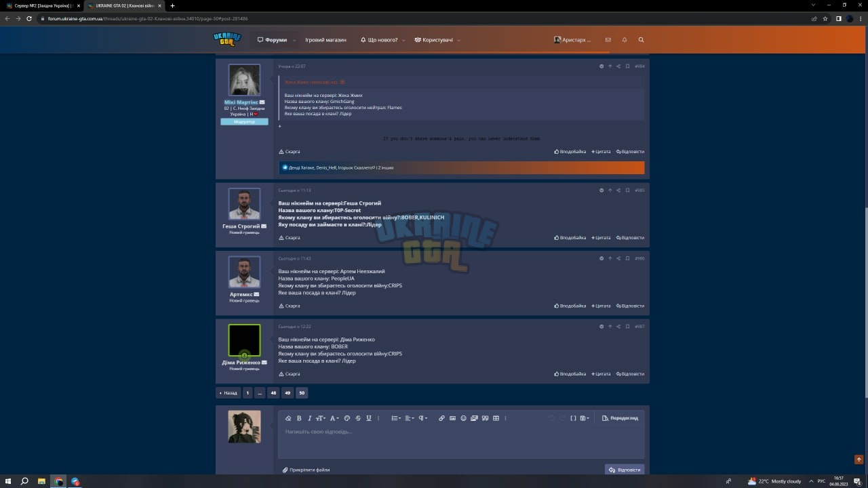Bookmark post #986 with the bookmark icon
Screen dimensions: 868x488
tap(627, 258)
